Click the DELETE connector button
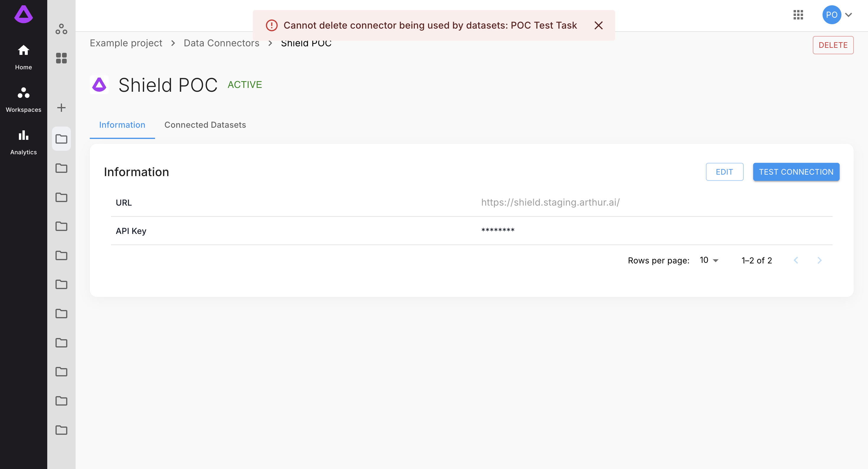This screenshot has height=469, width=868. coord(833,45)
